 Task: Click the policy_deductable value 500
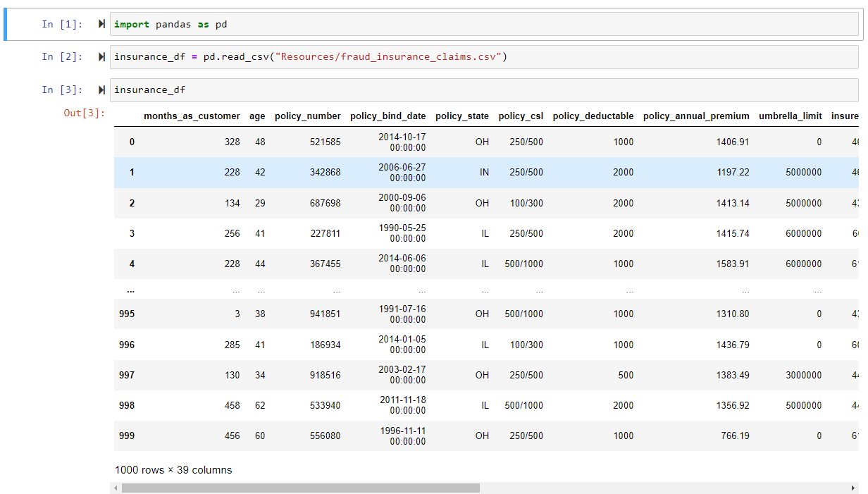tap(626, 375)
